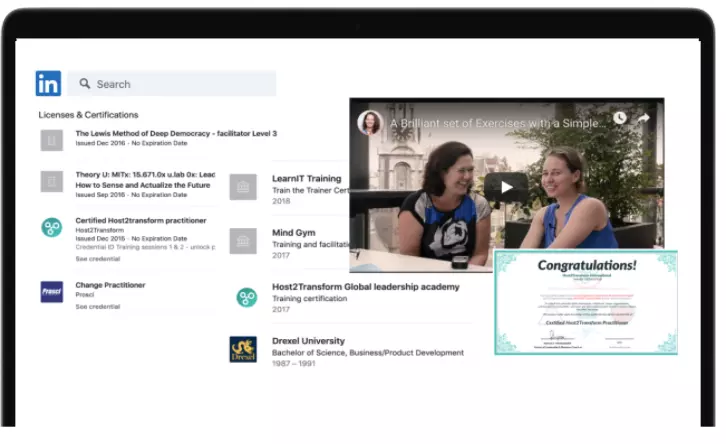
Task: Open the 'Drexel University' education entry
Action: (x=308, y=341)
